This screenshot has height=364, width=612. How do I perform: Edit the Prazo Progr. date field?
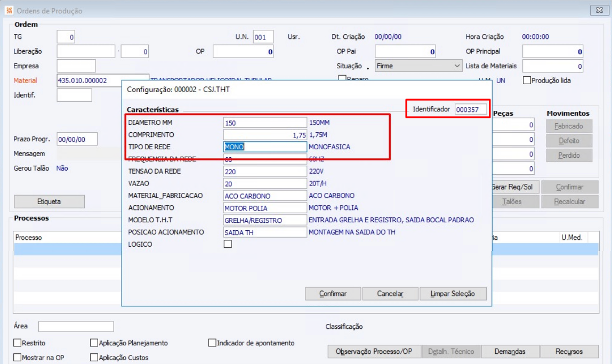(77, 139)
